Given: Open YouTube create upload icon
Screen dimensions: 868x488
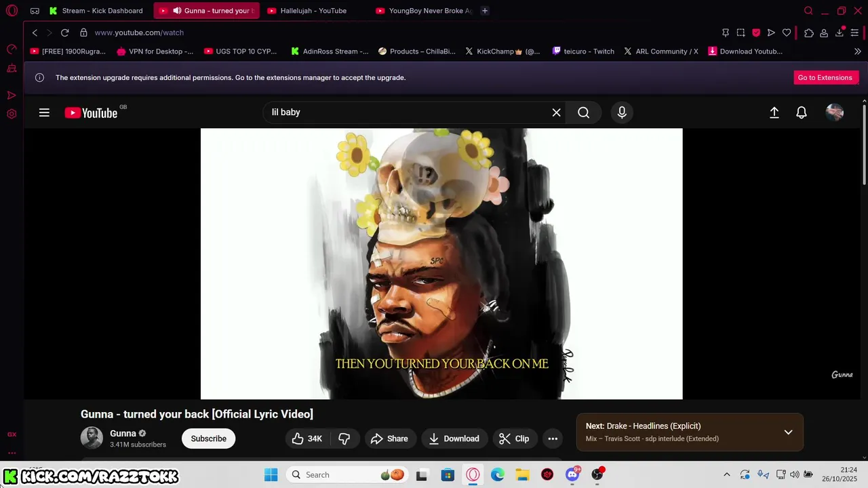Looking at the screenshot, I should pos(774,113).
